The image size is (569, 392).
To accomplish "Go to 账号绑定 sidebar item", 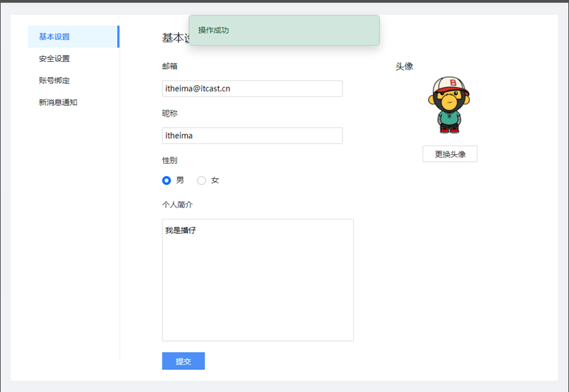I will point(54,80).
